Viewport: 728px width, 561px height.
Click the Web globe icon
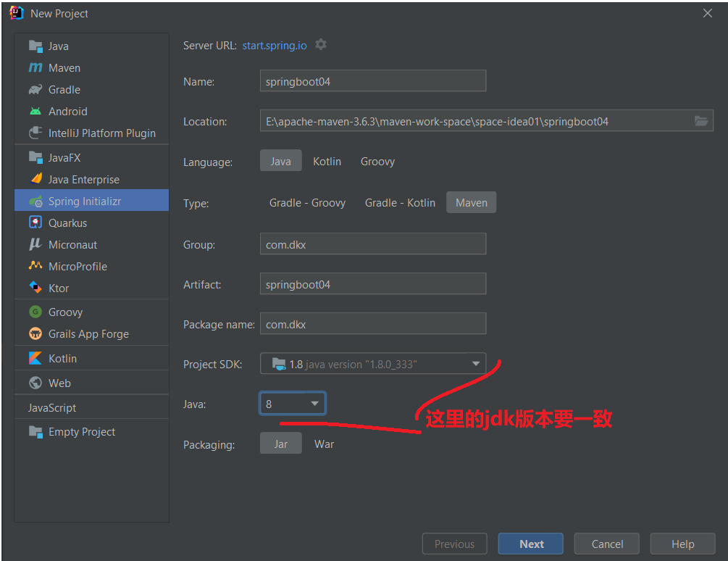(x=35, y=383)
